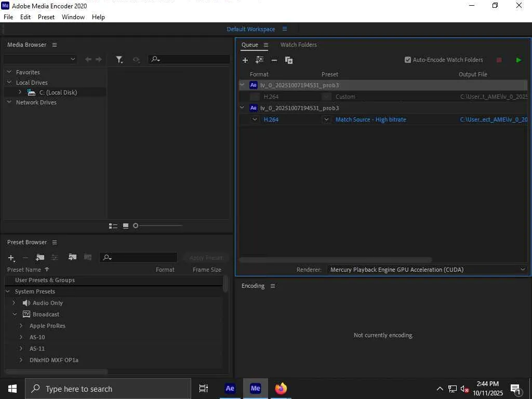Screen dimensions: 532x399
Task: Click the blue output file path link
Action: pyautogui.click(x=494, y=119)
